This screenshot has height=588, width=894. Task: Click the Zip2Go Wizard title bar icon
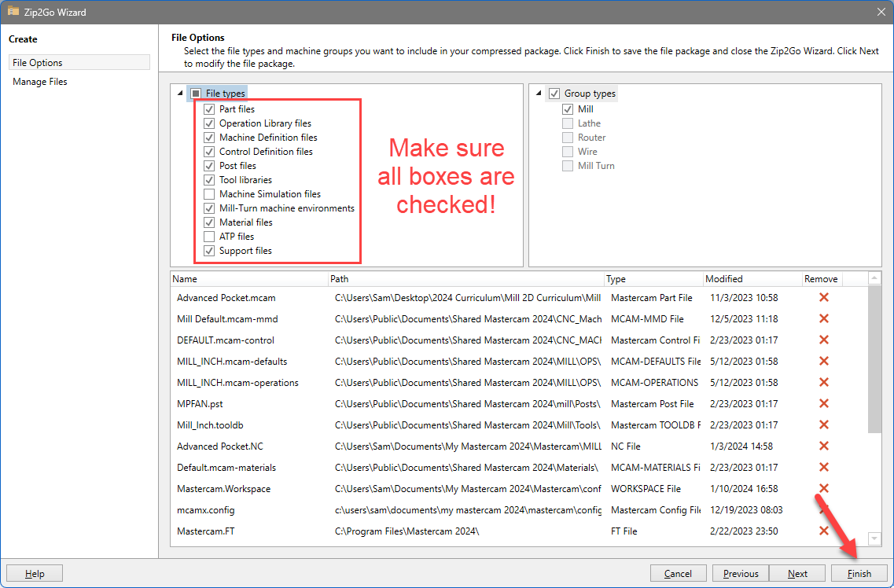[13, 11]
